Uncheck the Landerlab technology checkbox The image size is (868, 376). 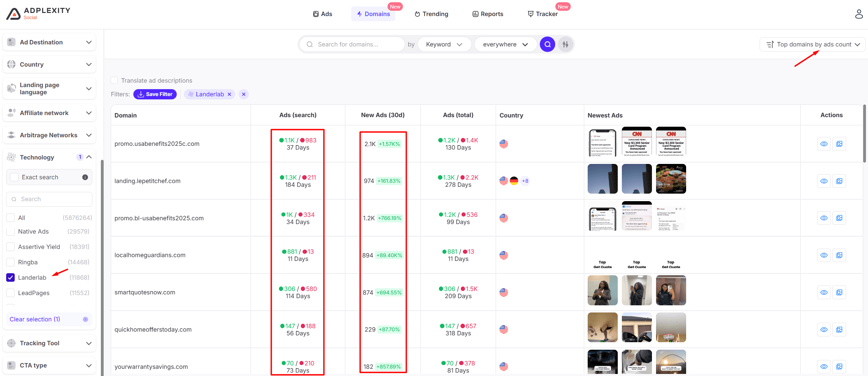click(11, 278)
